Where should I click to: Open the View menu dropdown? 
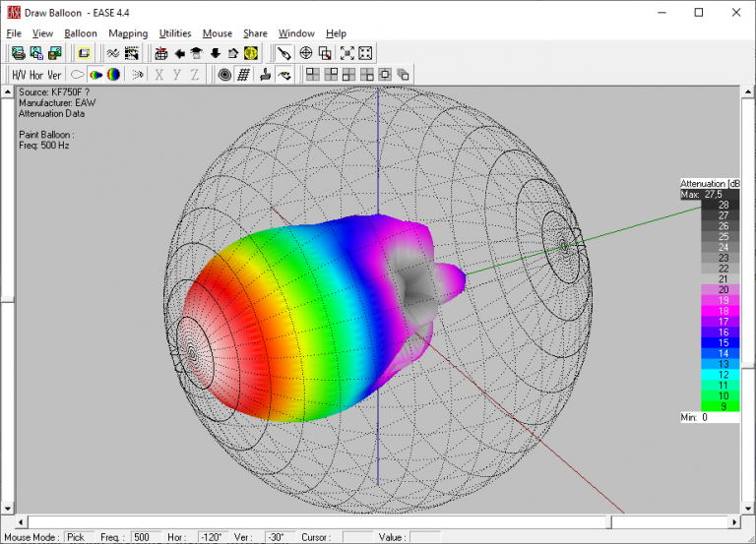coord(42,33)
